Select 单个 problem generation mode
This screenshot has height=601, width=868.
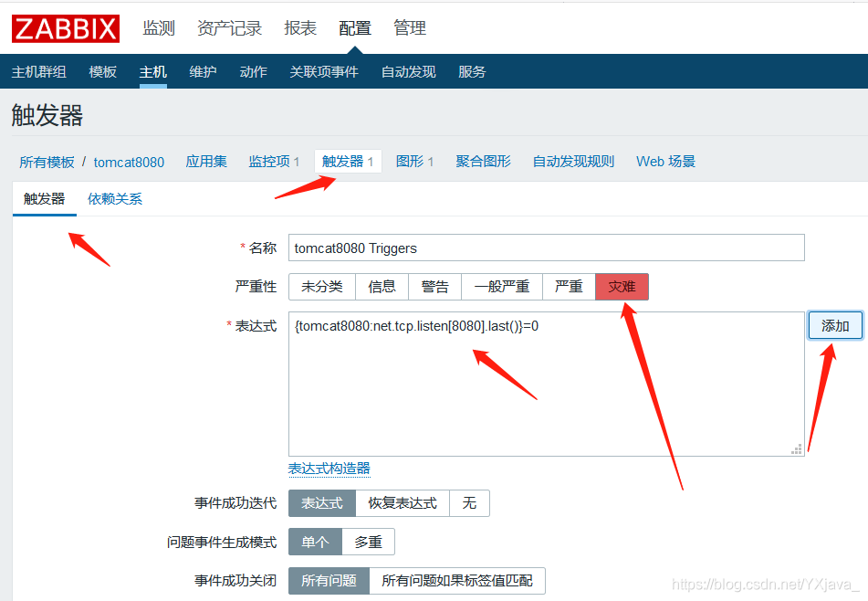point(316,542)
